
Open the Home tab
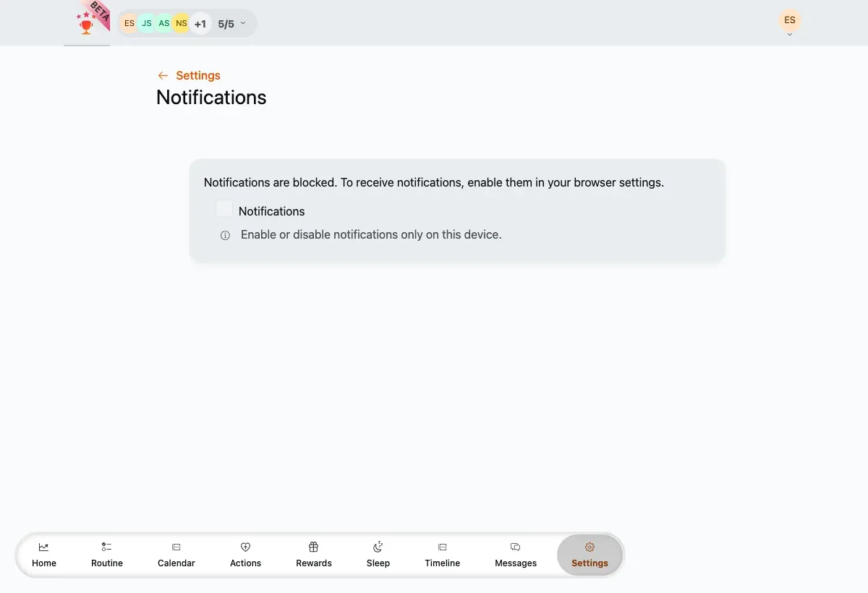[x=44, y=555]
